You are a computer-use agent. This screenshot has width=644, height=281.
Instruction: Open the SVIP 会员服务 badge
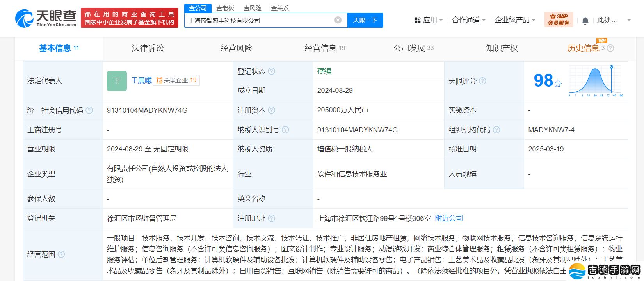tap(559, 20)
